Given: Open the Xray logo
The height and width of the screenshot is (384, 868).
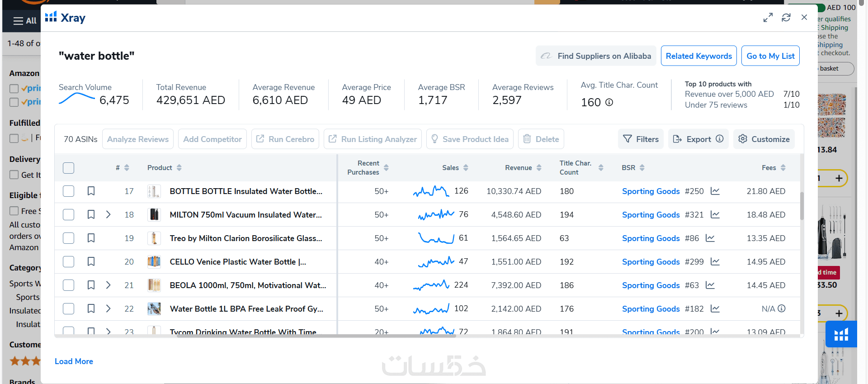Looking at the screenshot, I should (x=65, y=18).
